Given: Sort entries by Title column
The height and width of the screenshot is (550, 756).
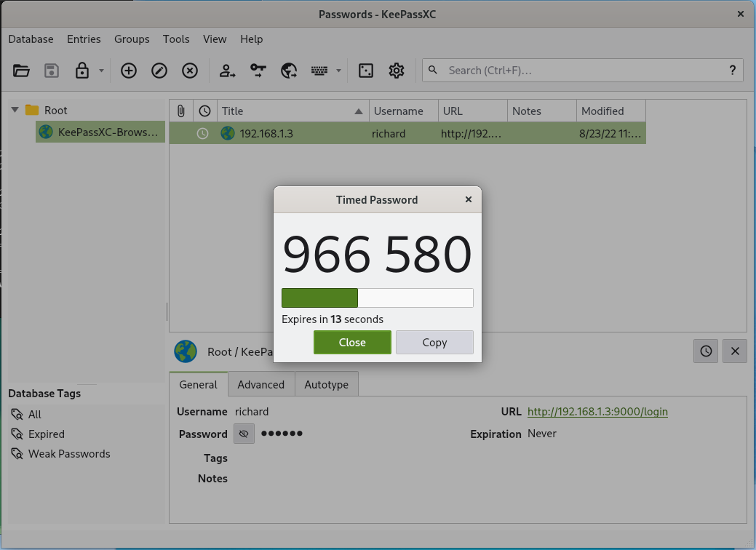Looking at the screenshot, I should (x=293, y=111).
